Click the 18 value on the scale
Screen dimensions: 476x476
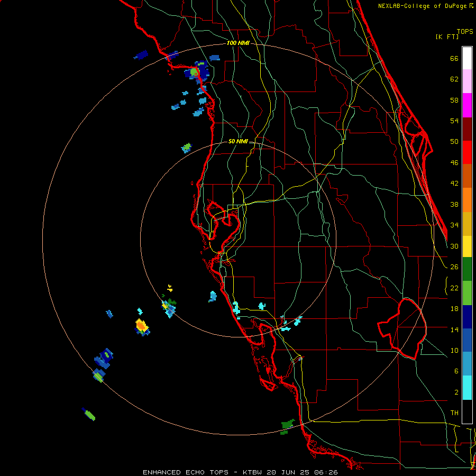click(x=454, y=309)
